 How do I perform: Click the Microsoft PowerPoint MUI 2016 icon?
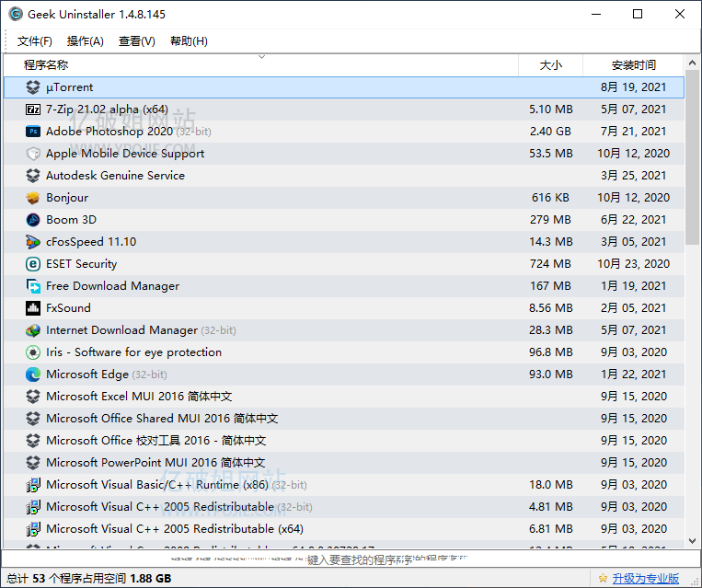[x=33, y=462]
